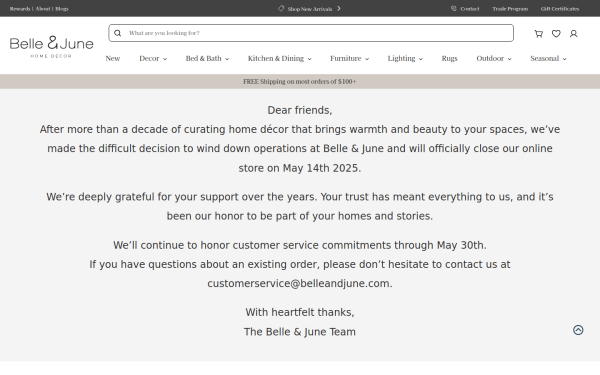
Task: Visit Shop New Arrivals link
Action: (310, 9)
